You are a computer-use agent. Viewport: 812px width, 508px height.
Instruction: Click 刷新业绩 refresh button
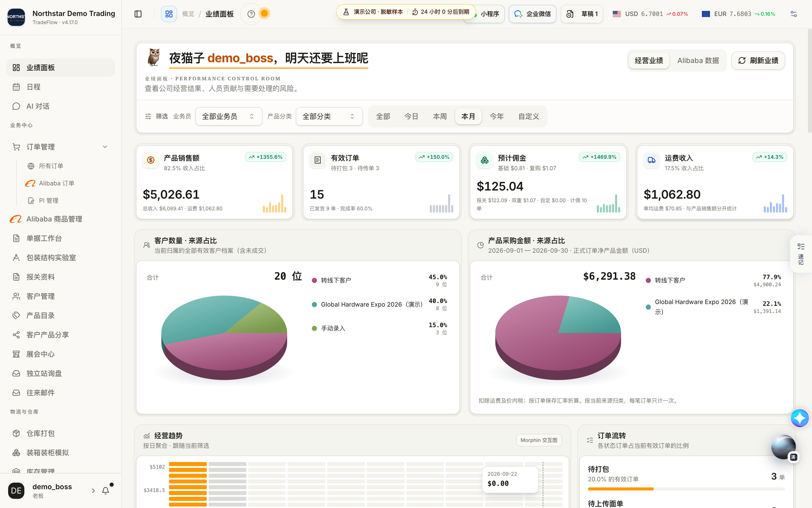click(x=758, y=60)
